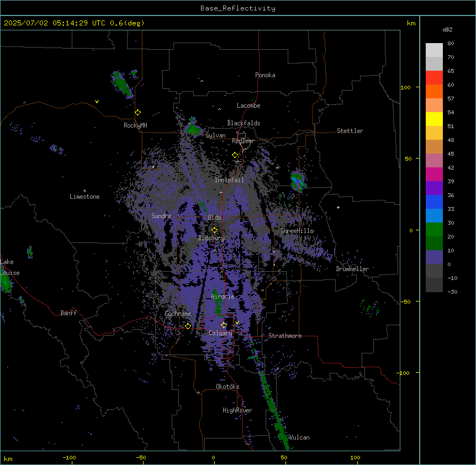Click the -30 value on dBZ scale
476x465 pixels.
(452, 292)
